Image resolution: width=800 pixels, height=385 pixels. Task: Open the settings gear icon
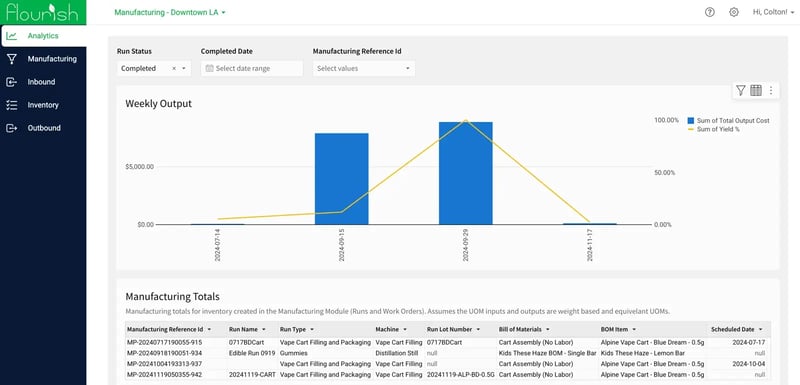pyautogui.click(x=734, y=12)
